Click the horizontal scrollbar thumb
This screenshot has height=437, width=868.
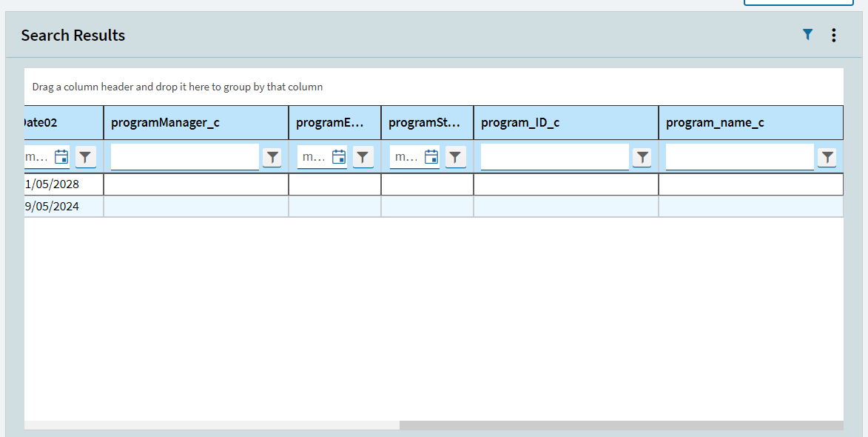(x=621, y=425)
